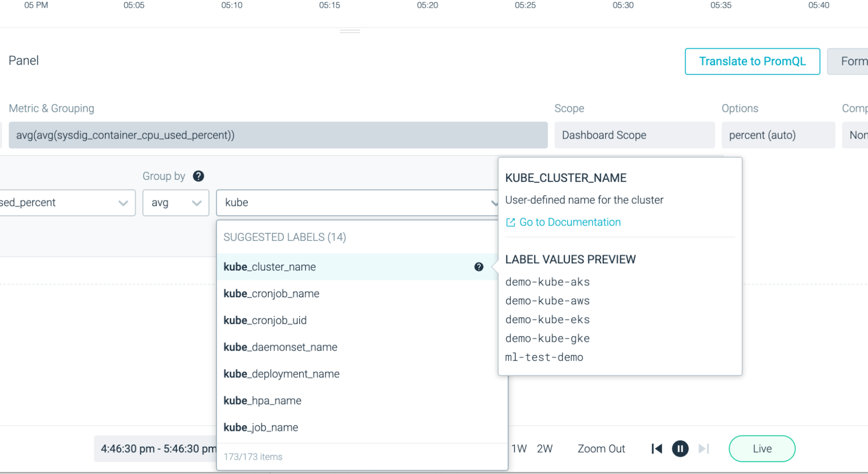Click the skip-to-start playback icon
This screenshot has width=868, height=474.
pos(657,448)
